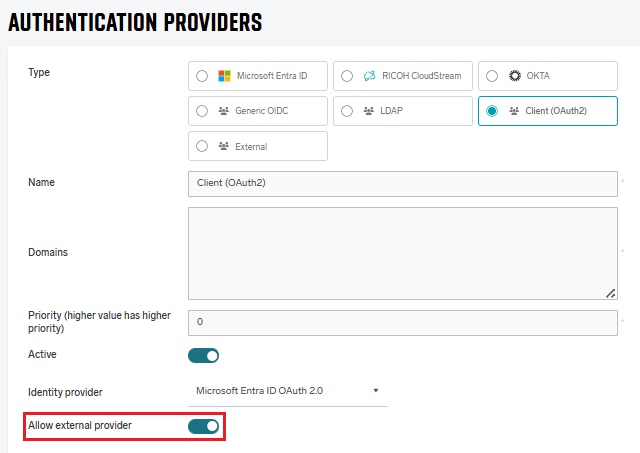Click the OKTA sunburst icon
Screen dimensions: 640x453
[515, 76]
